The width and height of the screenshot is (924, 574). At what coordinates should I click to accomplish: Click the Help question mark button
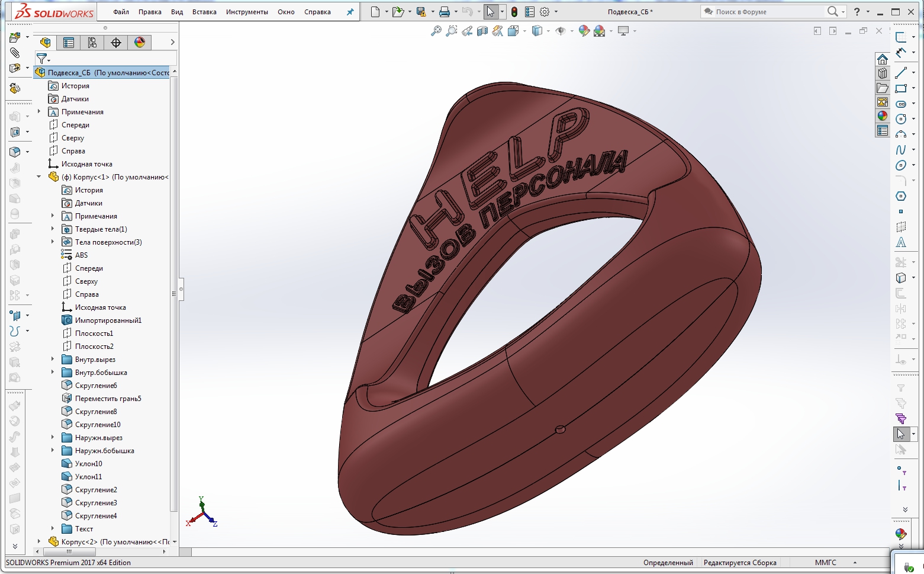click(x=857, y=11)
